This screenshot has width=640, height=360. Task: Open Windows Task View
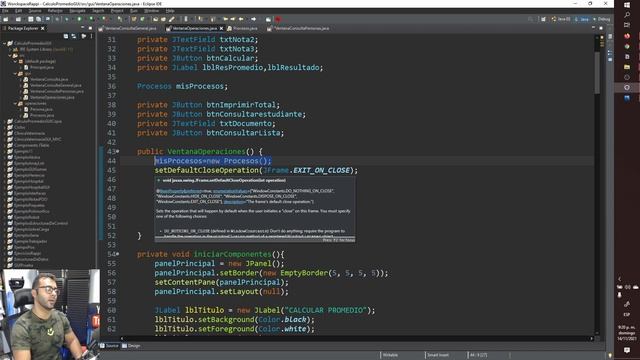(627, 25)
